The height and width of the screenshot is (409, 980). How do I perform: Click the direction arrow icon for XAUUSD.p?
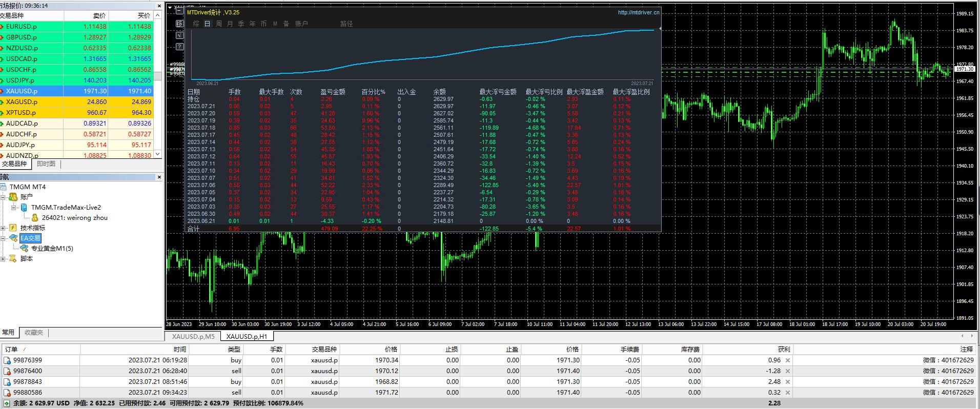(x=3, y=91)
